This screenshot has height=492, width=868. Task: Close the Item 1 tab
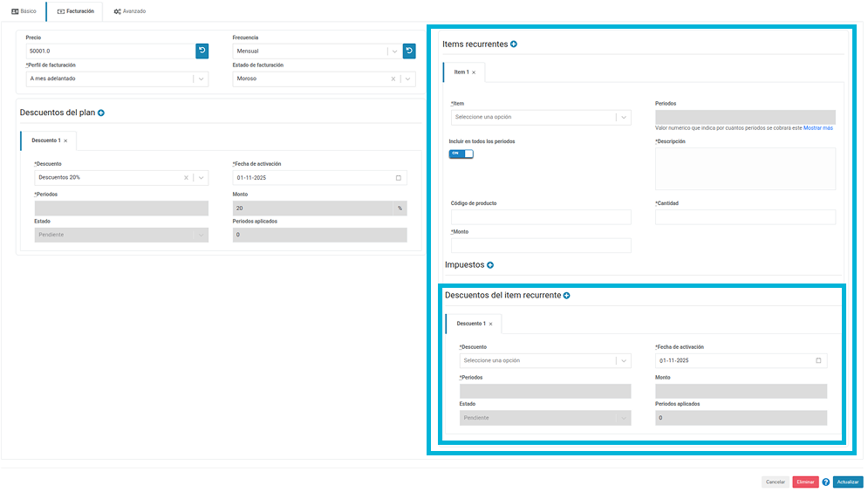click(474, 72)
